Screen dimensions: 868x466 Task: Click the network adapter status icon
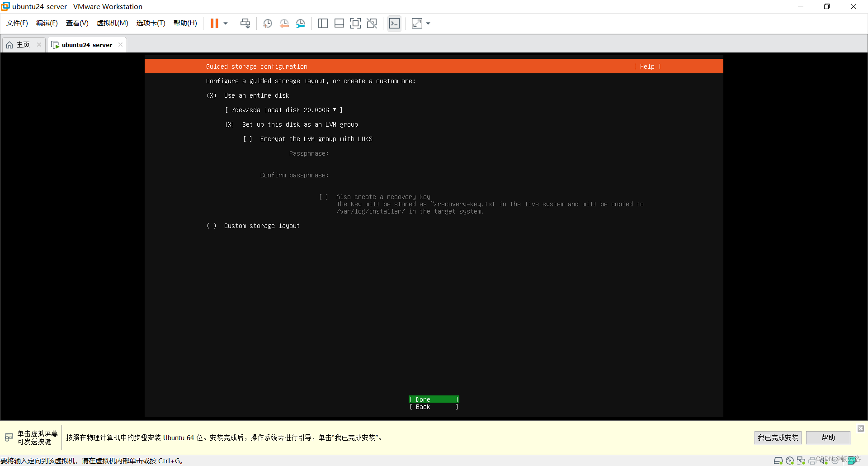(x=801, y=461)
